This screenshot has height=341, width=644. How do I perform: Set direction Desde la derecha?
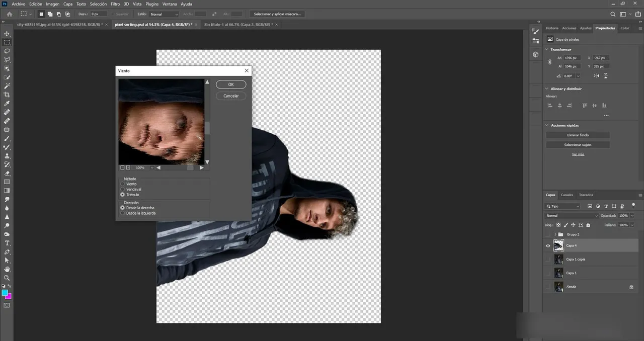click(x=122, y=208)
